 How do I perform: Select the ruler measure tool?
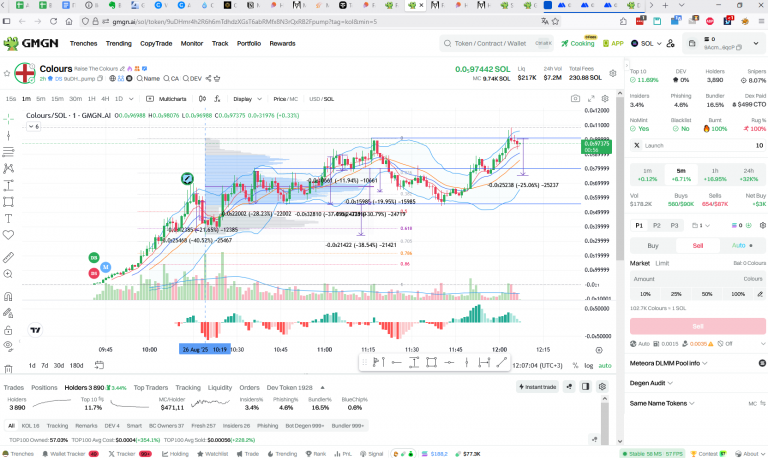[8, 257]
